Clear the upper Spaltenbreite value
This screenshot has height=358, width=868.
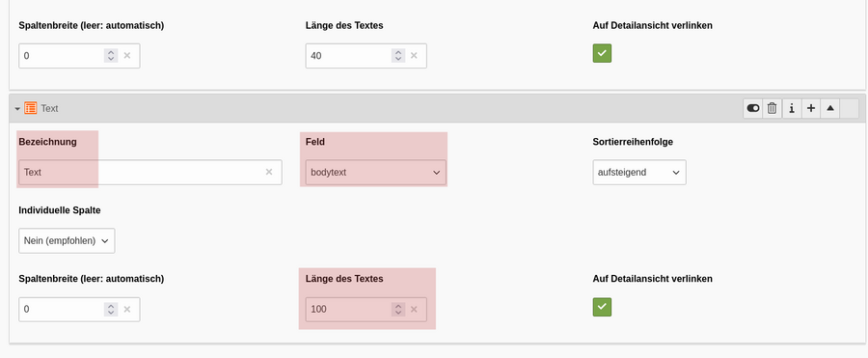point(126,55)
